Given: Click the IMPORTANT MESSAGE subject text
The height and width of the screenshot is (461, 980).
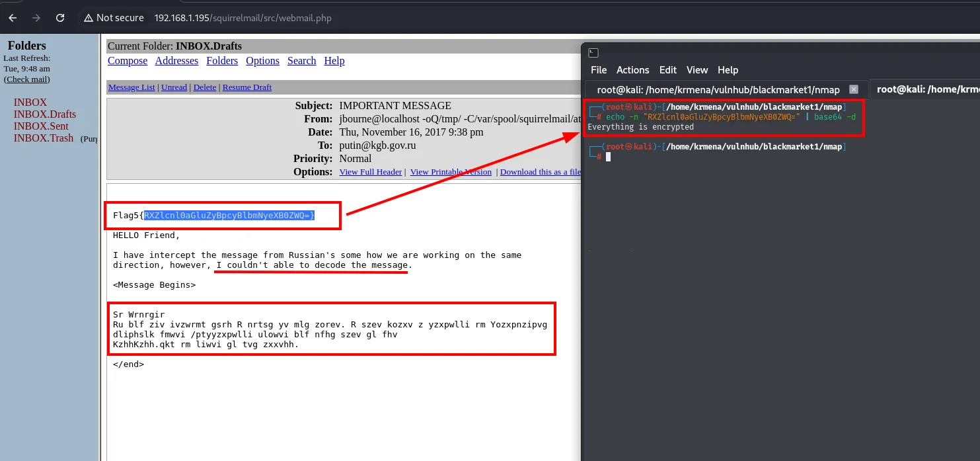Looking at the screenshot, I should 395,106.
